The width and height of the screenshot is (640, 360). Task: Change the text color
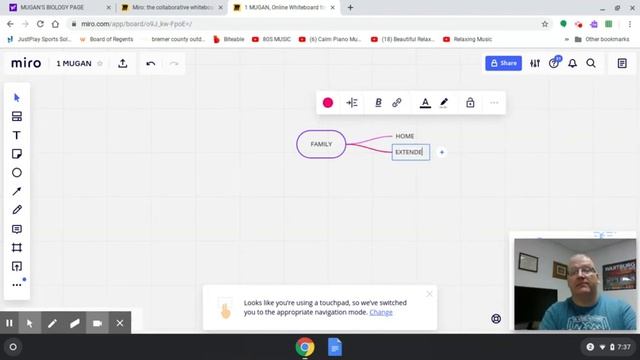[425, 103]
